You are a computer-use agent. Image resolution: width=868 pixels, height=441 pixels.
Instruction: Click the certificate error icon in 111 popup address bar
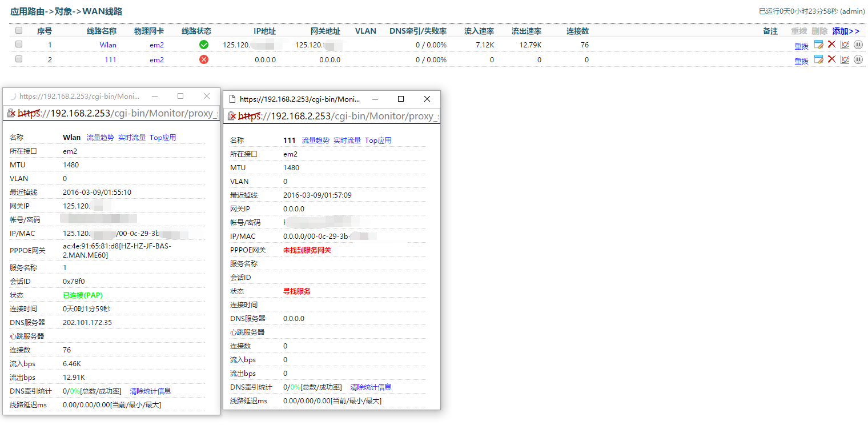pos(232,116)
